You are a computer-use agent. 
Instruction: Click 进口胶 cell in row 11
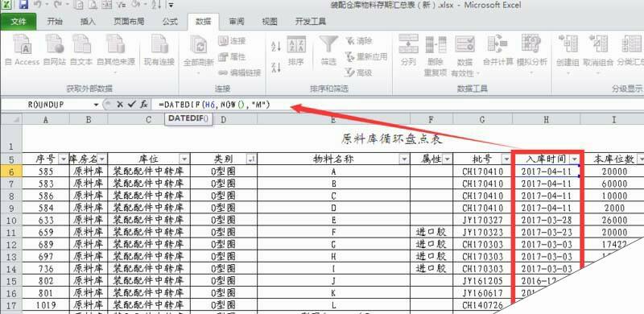point(431,232)
